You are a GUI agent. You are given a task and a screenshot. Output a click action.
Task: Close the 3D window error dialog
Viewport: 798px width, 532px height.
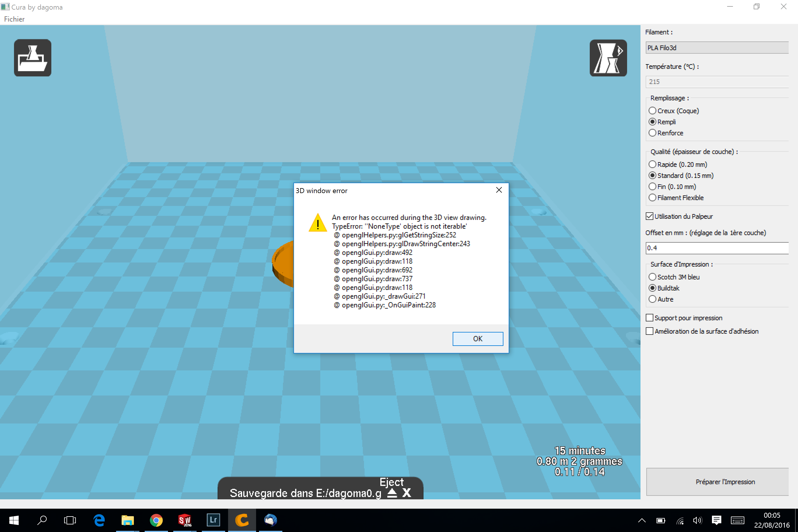[499, 190]
